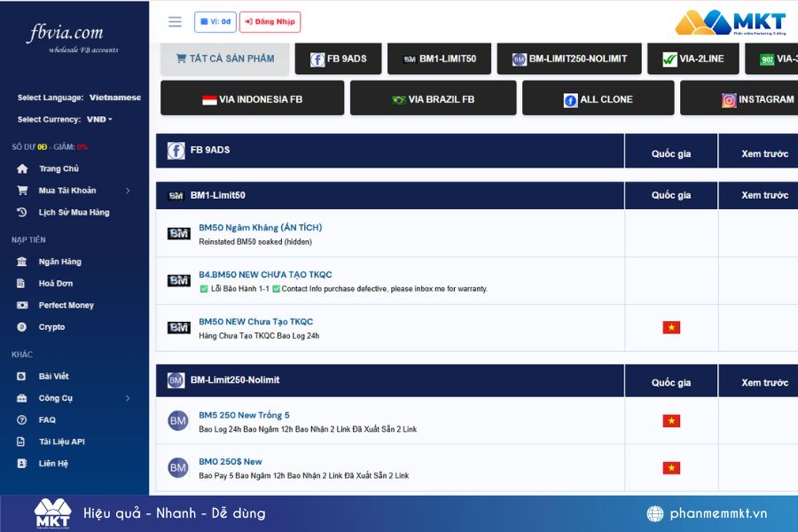Click the phanmemmkt.vn globe icon
This screenshot has height=532, width=798.
[655, 513]
